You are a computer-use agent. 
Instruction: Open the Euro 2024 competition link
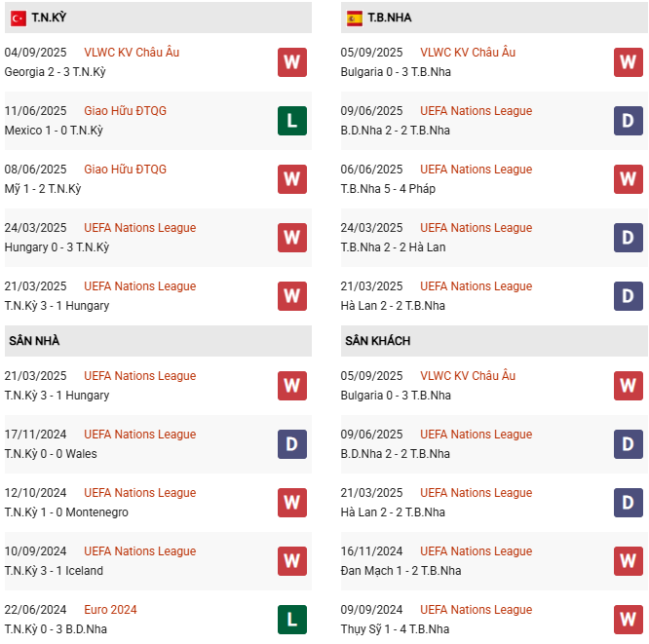coord(110,610)
